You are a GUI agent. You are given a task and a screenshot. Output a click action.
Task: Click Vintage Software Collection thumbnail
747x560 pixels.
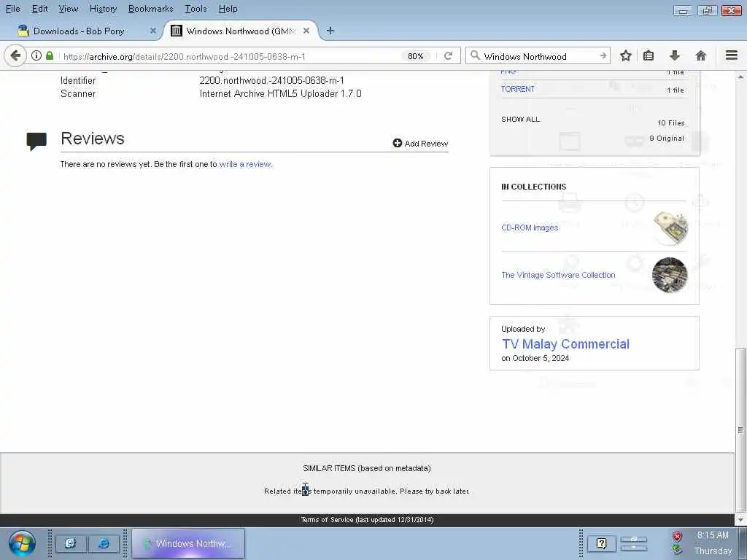click(x=670, y=275)
